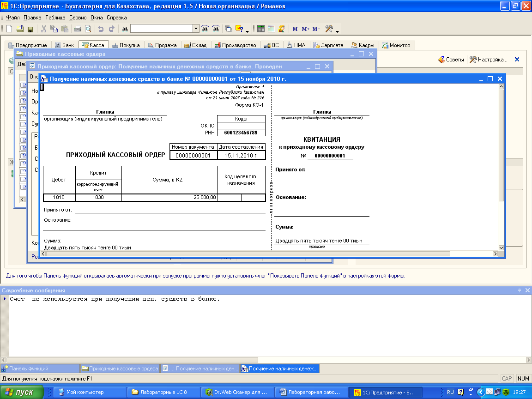The height and width of the screenshot is (399, 532).
Task: Open the 1C help question icon
Action: pos(239,29)
